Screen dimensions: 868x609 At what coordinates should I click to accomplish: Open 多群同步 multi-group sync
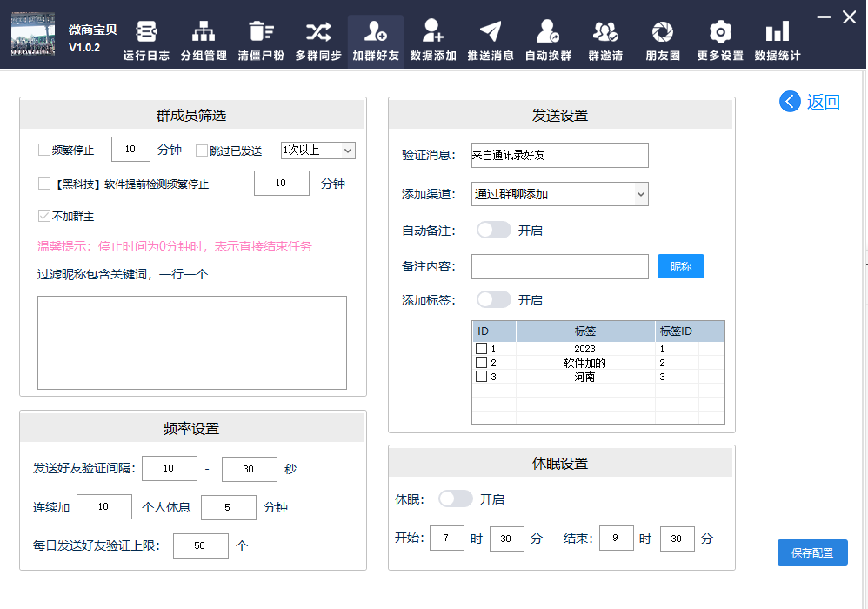click(x=318, y=40)
